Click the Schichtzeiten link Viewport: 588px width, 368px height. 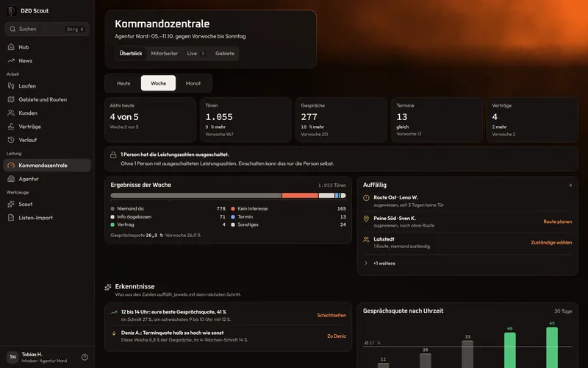point(331,316)
